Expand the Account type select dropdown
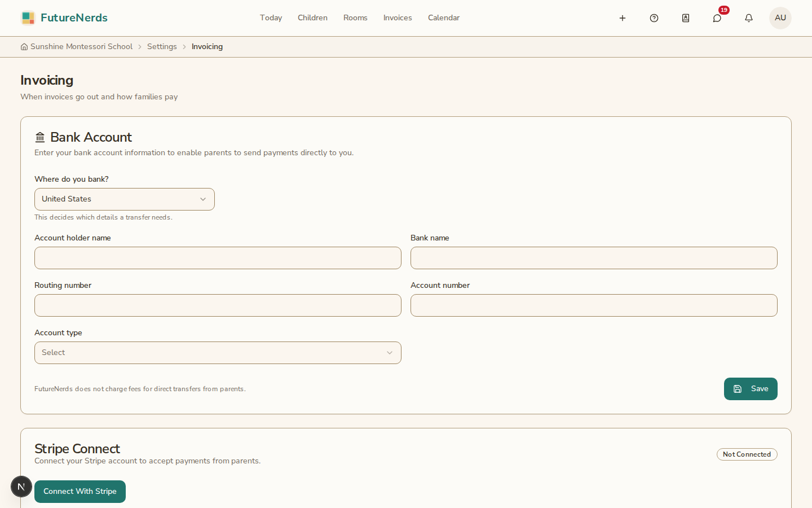The image size is (812, 508). tap(218, 353)
